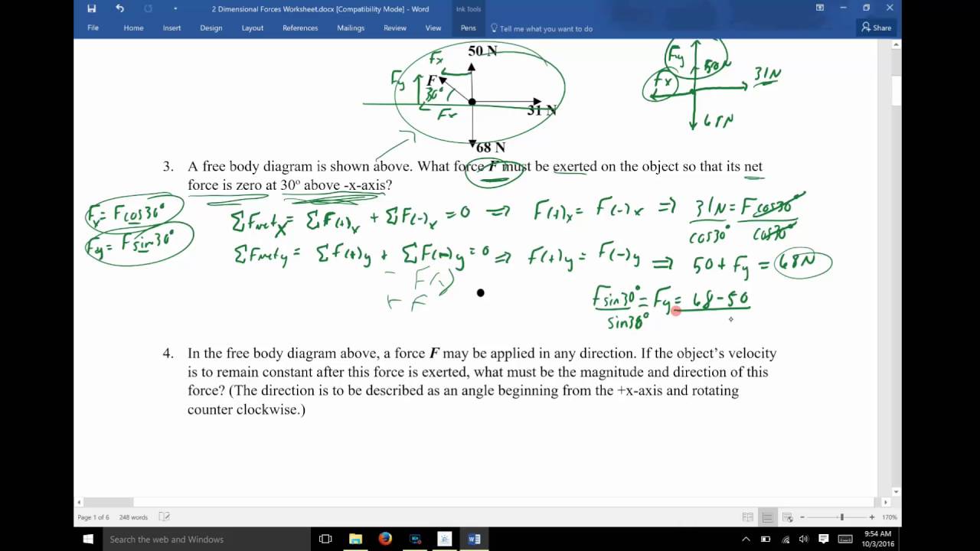980x551 pixels.
Task: Show hidden system tray icons
Action: (746, 540)
